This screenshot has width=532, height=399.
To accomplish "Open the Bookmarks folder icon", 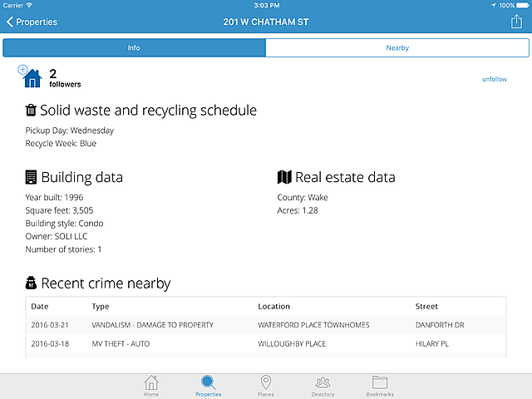I will coord(380,385).
